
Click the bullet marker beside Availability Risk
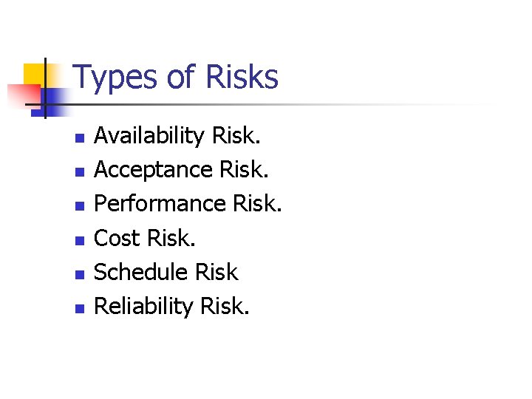tap(81, 137)
